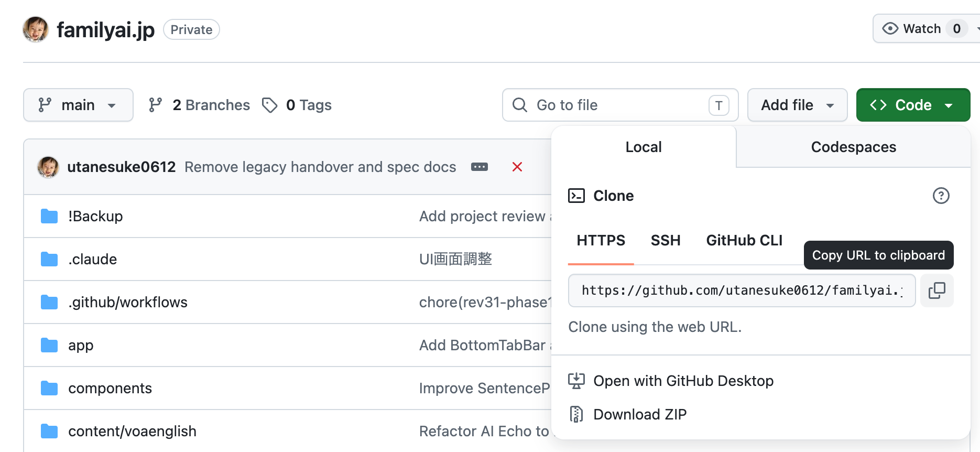
Task: Click the eye icon on Watch button
Action: (890, 28)
